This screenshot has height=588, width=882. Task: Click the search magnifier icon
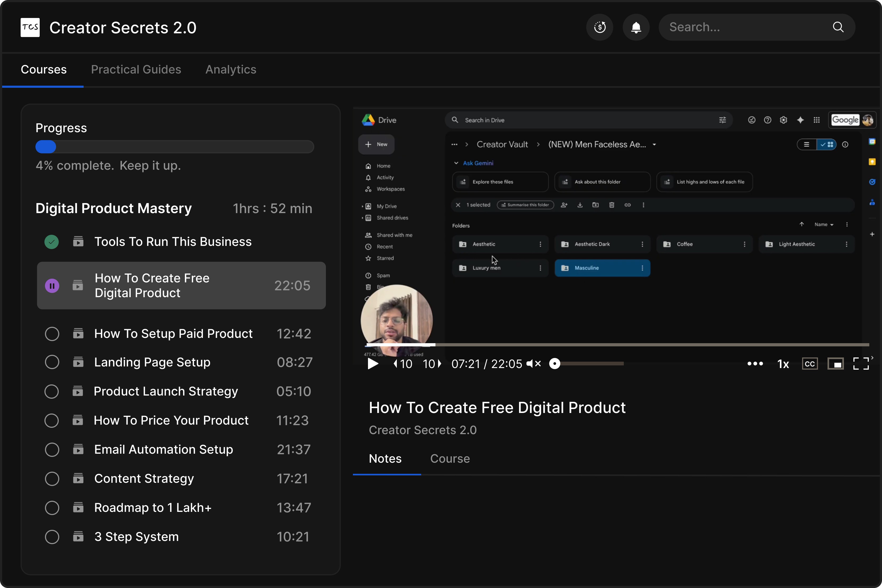click(x=838, y=27)
